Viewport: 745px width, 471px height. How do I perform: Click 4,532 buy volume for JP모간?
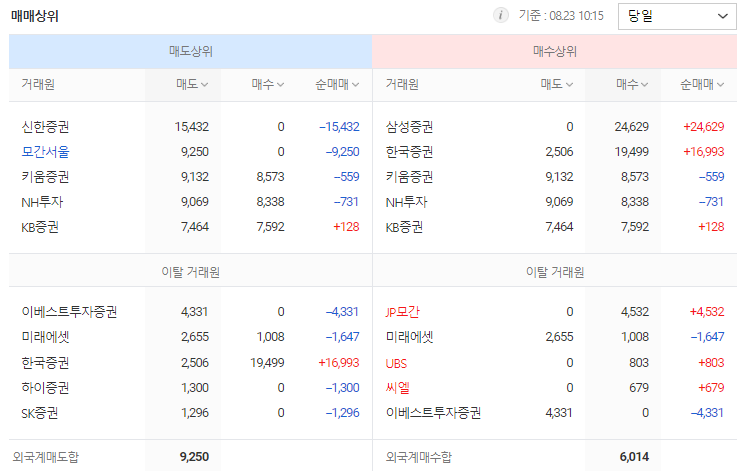635,312
